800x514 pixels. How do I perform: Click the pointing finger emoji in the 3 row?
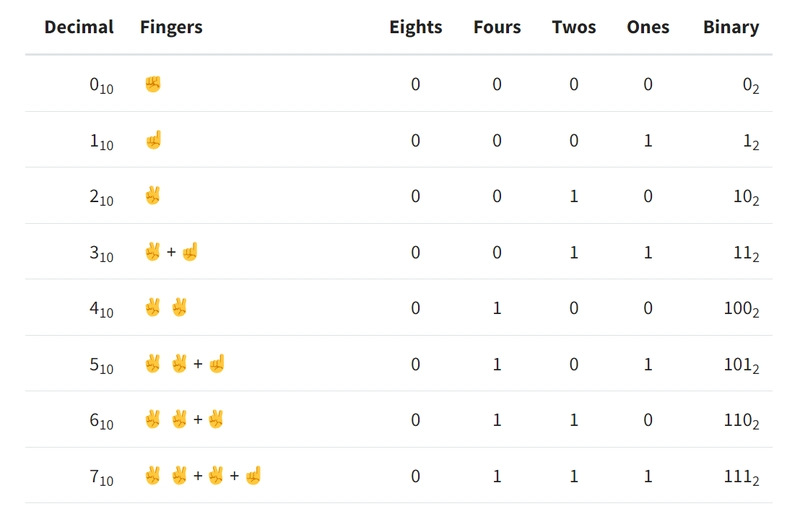pos(190,252)
